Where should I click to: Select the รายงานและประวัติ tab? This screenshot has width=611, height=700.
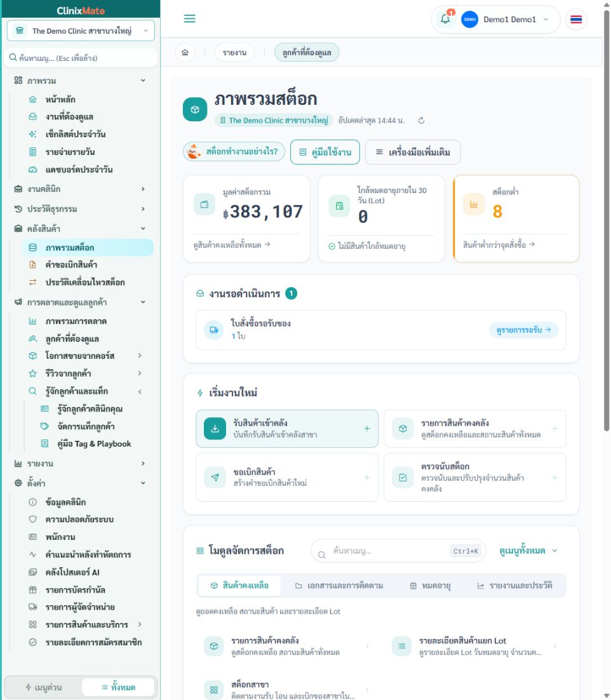point(514,586)
